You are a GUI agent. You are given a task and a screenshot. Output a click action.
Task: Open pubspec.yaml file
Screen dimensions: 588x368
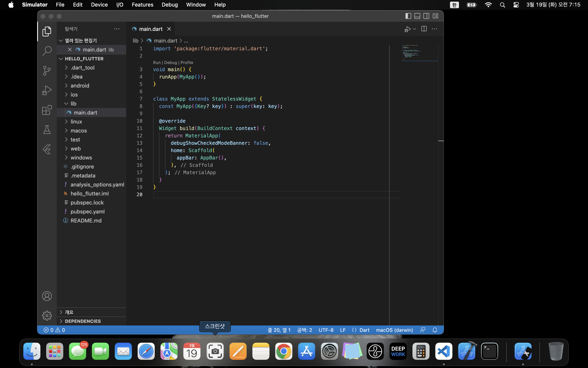point(92,212)
